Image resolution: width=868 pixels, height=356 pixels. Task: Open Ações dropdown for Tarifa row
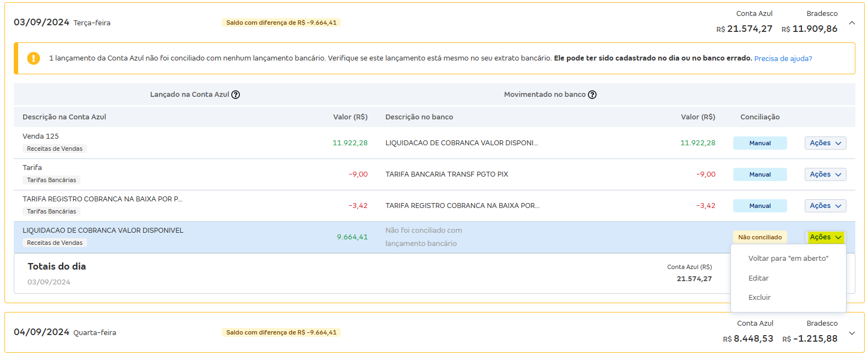click(825, 174)
